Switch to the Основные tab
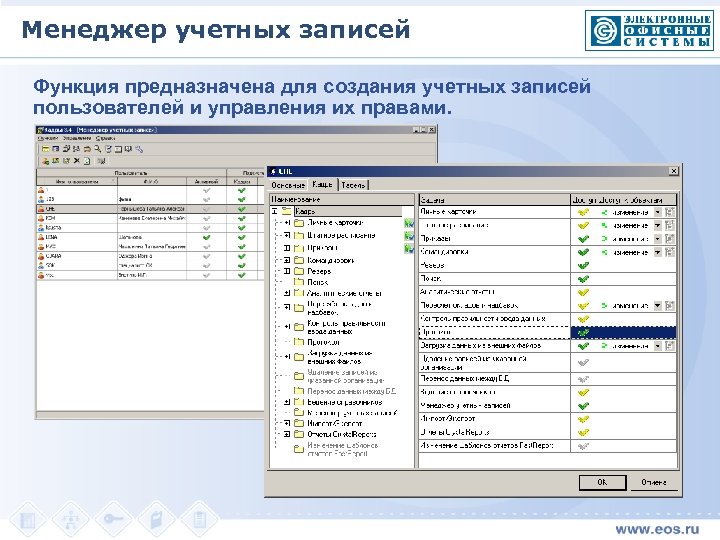The width and height of the screenshot is (720, 540). 288,185
